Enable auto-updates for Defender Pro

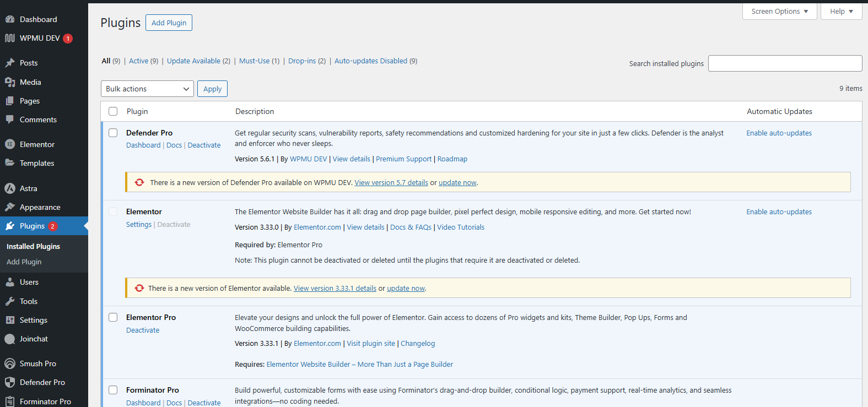pos(779,133)
